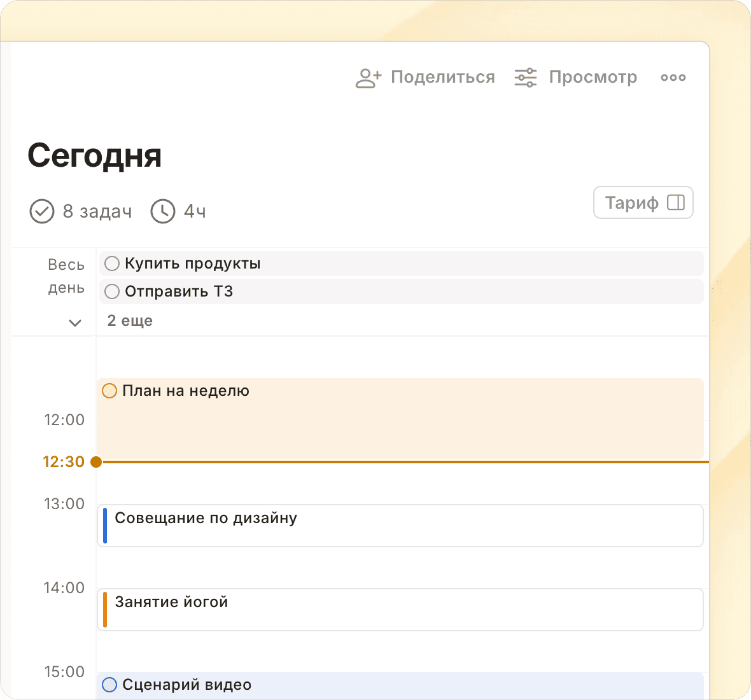Mark Купить продукты as complete
The height and width of the screenshot is (700, 751).
[x=112, y=263]
